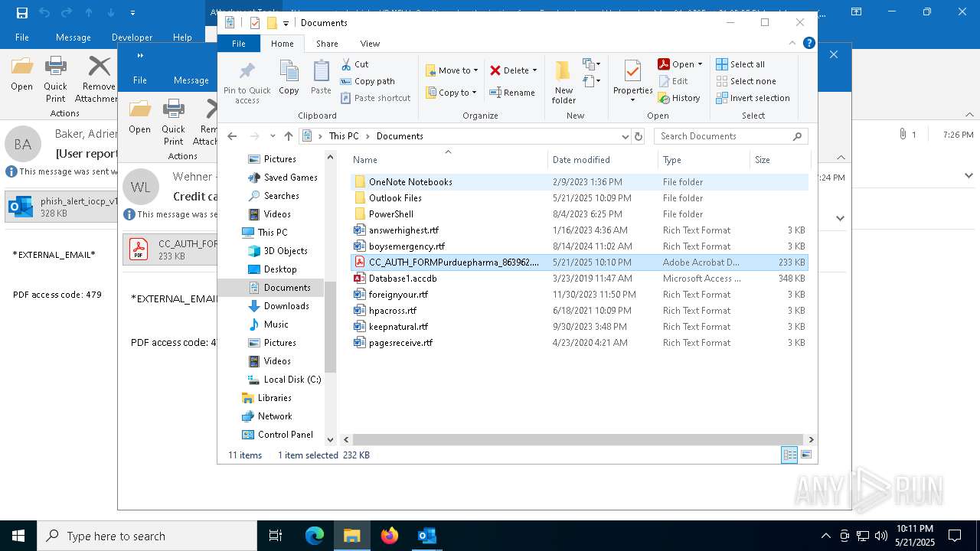
Task: Select foreignyour.rtf file
Action: [579, 295]
